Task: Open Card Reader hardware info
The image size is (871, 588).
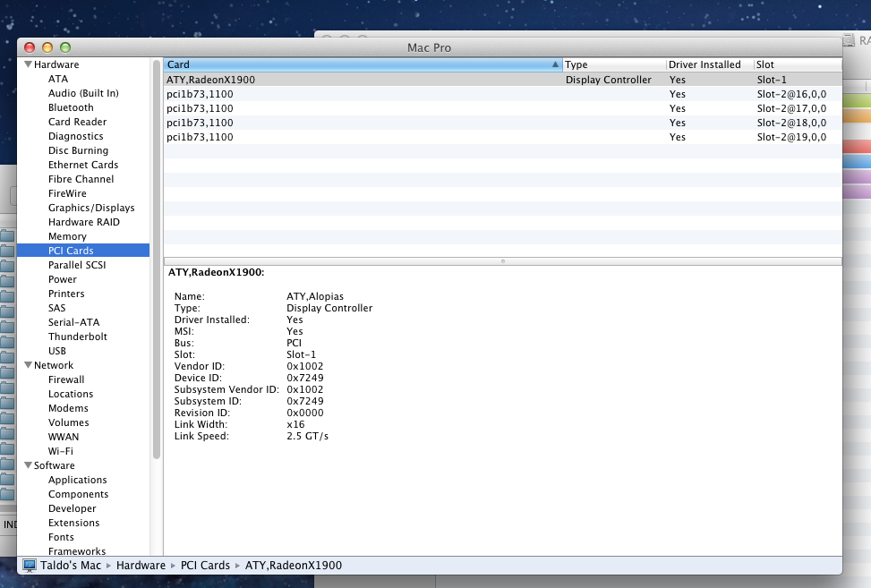Action: click(77, 122)
